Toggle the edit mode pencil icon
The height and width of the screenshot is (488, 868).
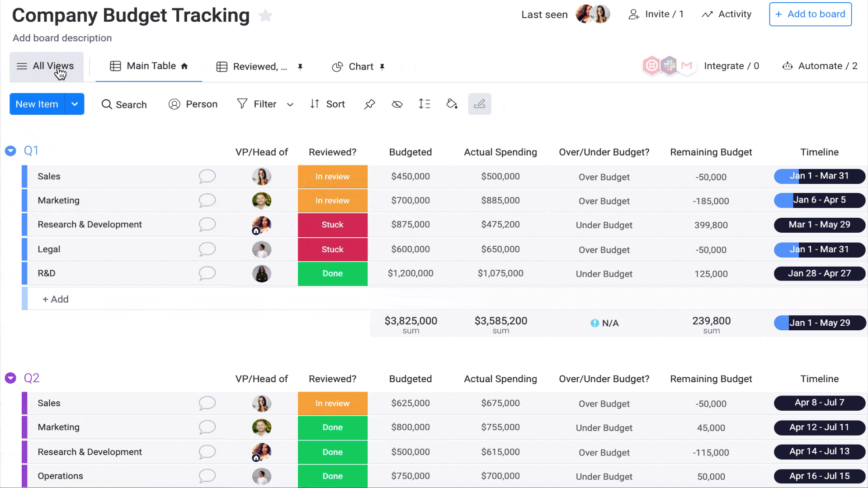pos(479,104)
